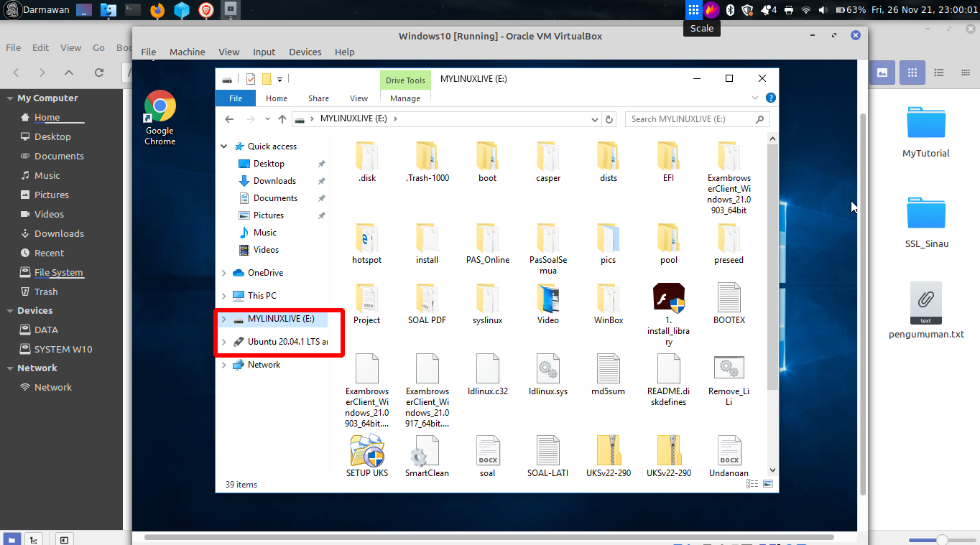Go back in Explorer navigation
The width and height of the screenshot is (980, 545).
tap(229, 119)
